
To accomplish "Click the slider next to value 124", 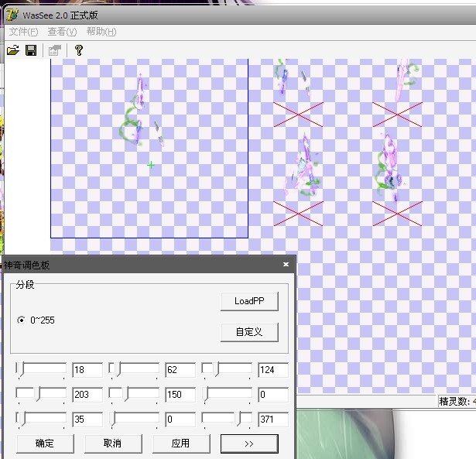I will [x=227, y=370].
